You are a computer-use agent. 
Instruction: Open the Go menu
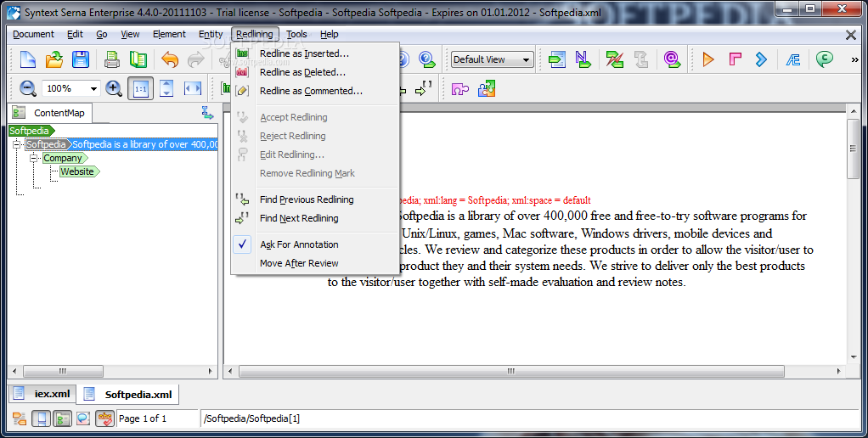[x=102, y=34]
